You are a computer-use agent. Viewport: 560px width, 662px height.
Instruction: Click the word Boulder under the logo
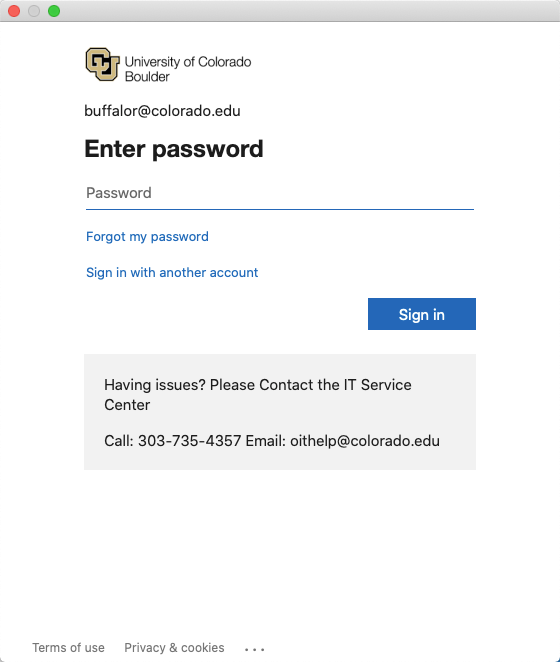pos(147,77)
